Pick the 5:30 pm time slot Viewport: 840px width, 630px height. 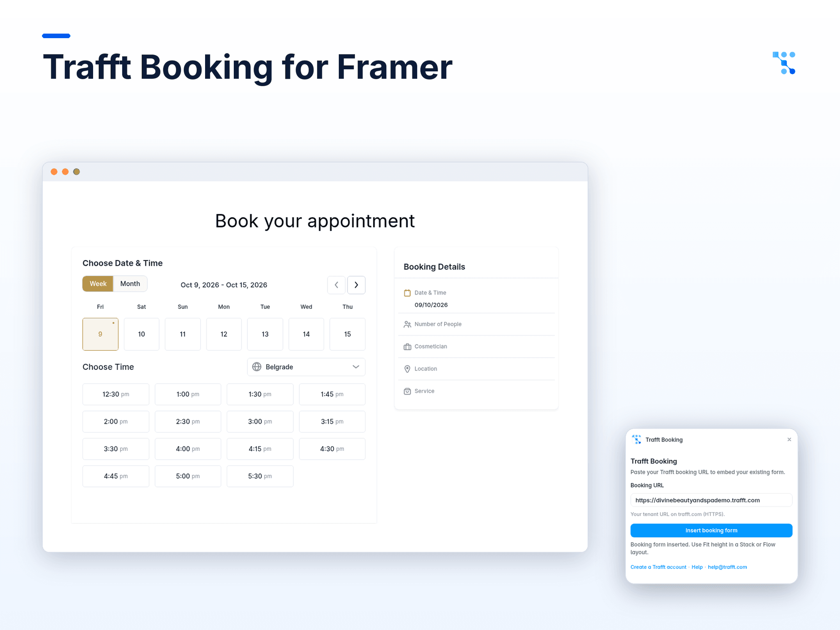click(x=260, y=476)
